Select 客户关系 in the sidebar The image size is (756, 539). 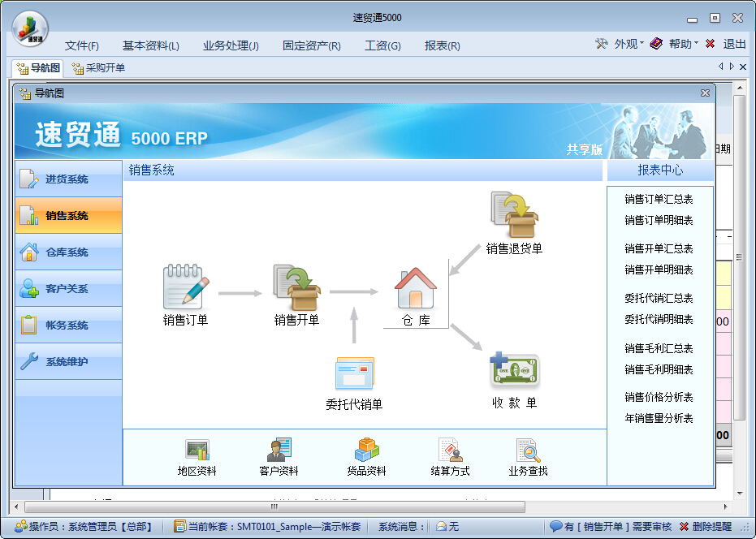68,289
